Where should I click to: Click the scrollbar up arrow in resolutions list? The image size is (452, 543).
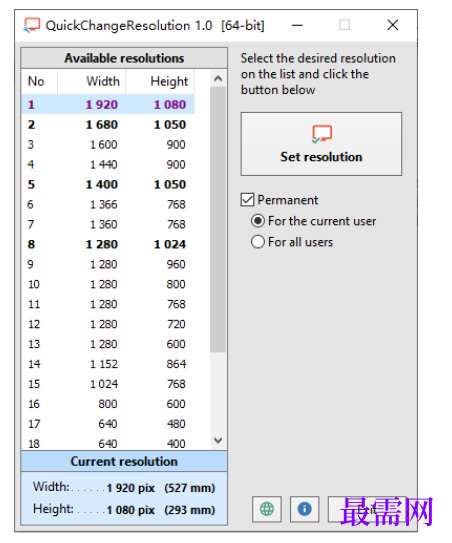point(218,79)
